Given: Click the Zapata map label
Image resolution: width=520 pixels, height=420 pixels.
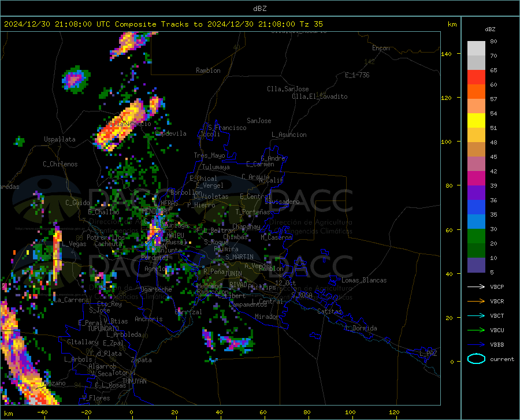Looking at the screenshot, I should 142,360.
